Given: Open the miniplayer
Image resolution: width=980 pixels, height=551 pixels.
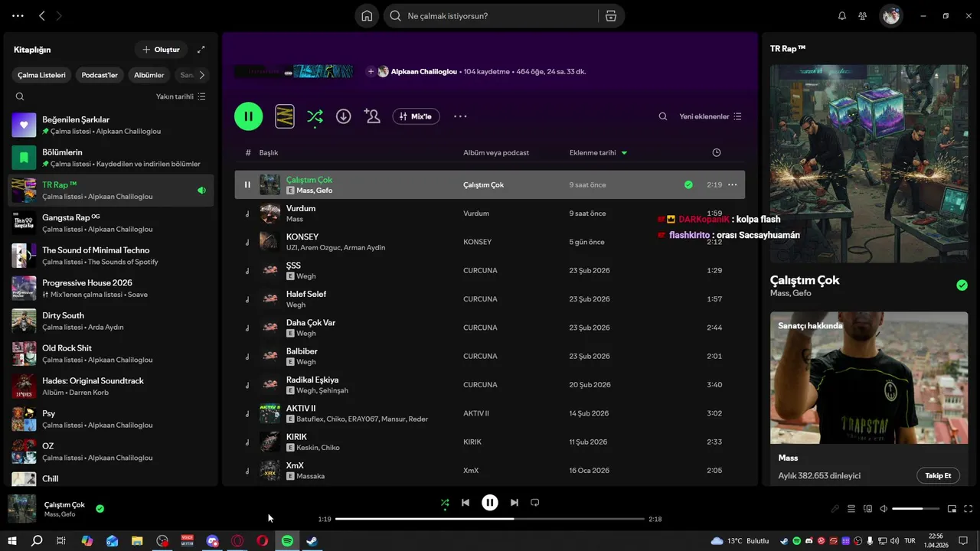Looking at the screenshot, I should (952, 509).
